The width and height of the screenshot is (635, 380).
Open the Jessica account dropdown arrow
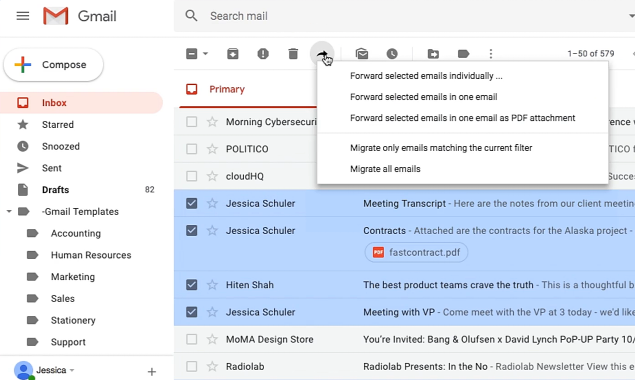click(72, 370)
